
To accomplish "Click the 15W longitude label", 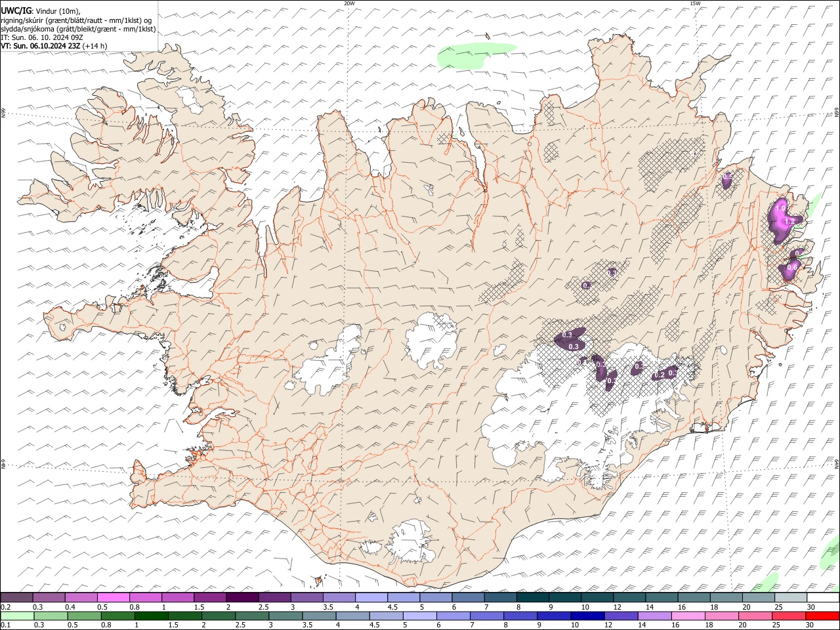I will coord(694,3).
